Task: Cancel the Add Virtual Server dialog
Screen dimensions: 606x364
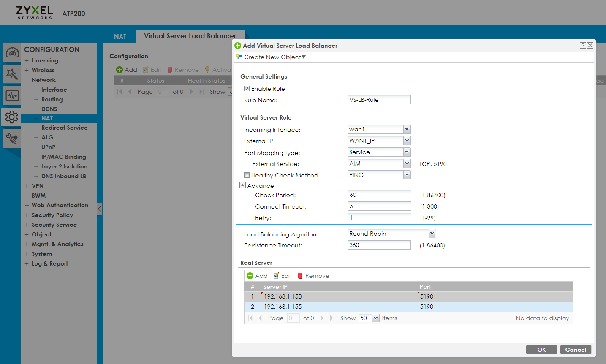Action: pos(575,349)
